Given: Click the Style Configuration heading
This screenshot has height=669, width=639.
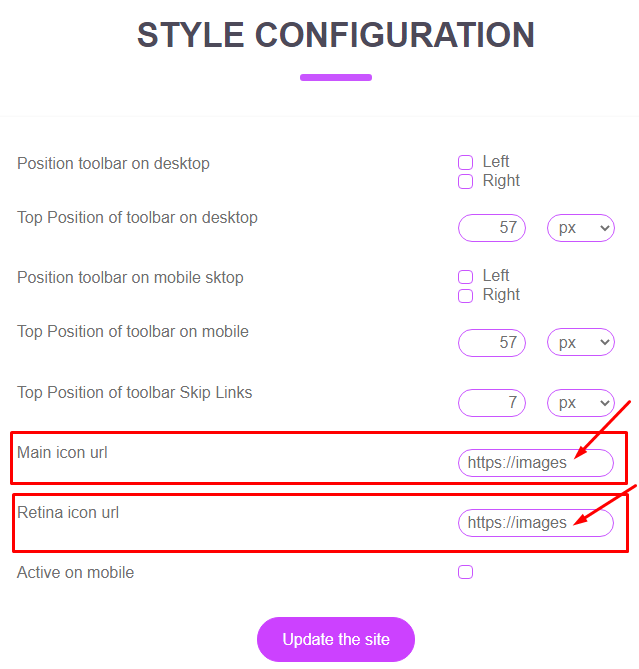Looking at the screenshot, I should (336, 35).
